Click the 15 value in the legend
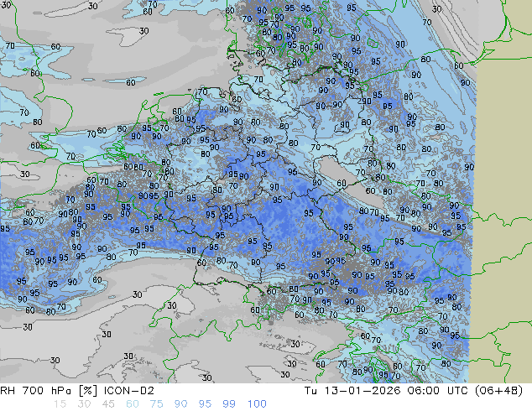Image resolution: width=532 pixels, height=411 pixels. point(60,403)
